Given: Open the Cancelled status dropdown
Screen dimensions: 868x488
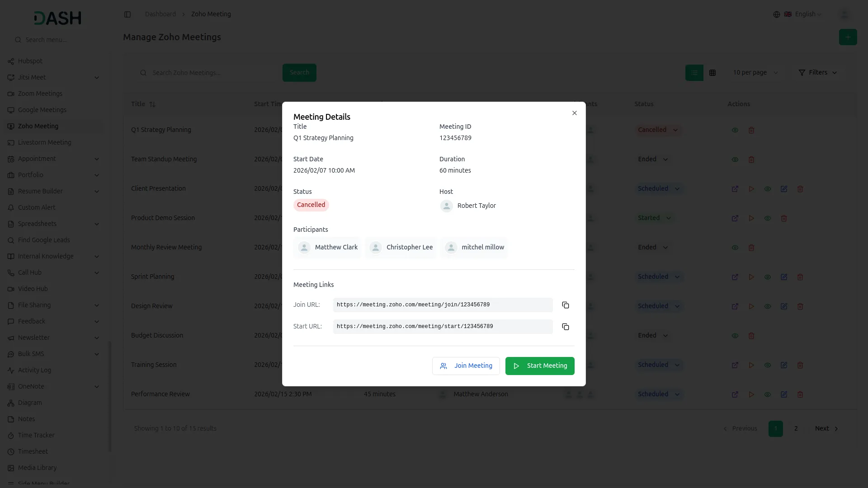Looking at the screenshot, I should click(x=658, y=130).
